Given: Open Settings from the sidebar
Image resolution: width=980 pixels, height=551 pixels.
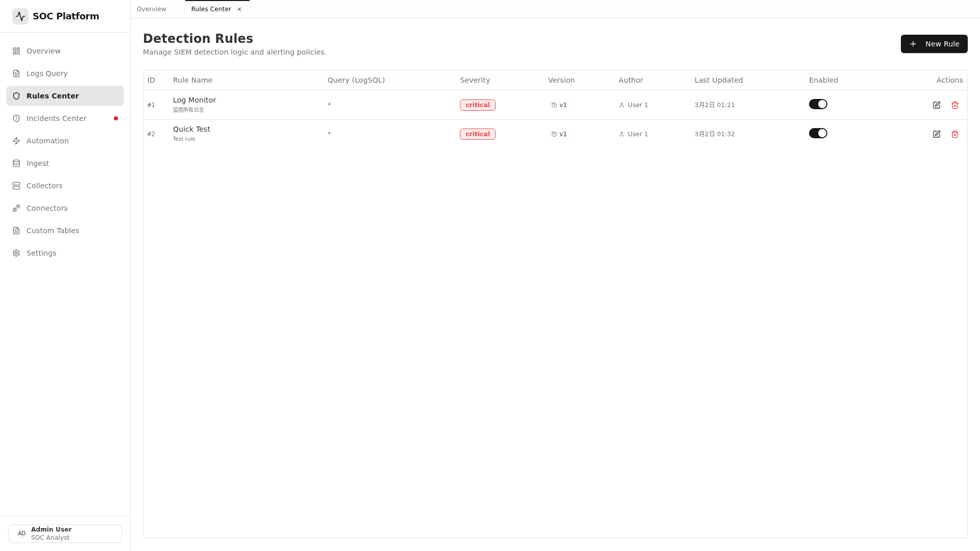Looking at the screenshot, I should click(41, 253).
